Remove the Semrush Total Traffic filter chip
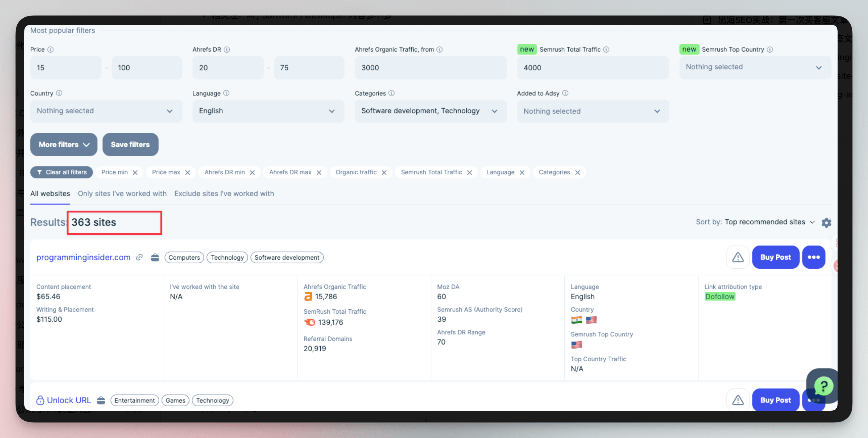 [469, 172]
